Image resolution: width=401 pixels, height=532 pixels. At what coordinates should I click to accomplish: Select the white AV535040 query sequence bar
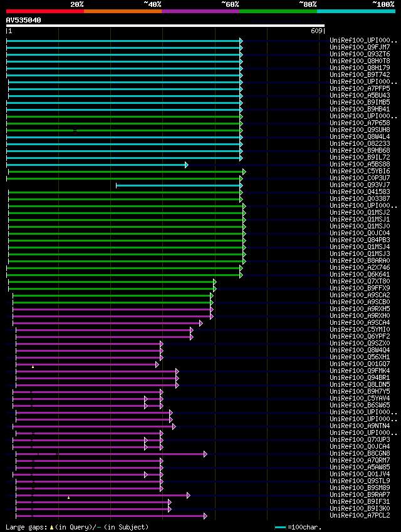coord(165,26)
